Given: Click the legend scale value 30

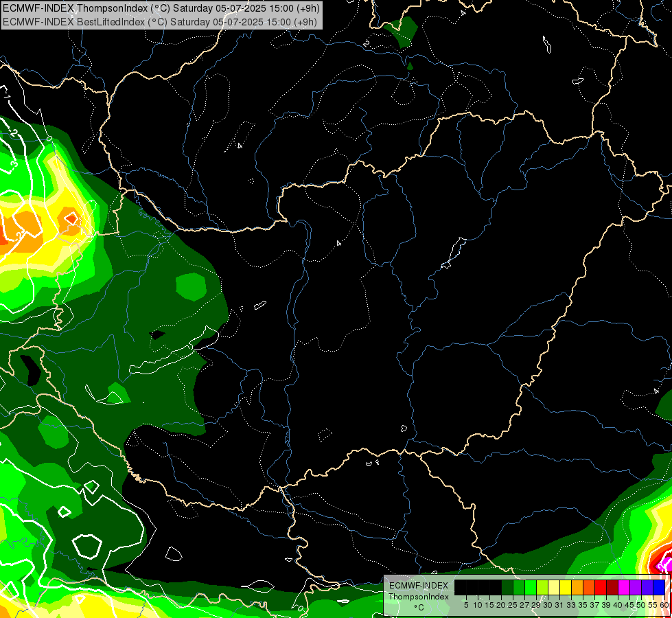Looking at the screenshot, I should [548, 605].
